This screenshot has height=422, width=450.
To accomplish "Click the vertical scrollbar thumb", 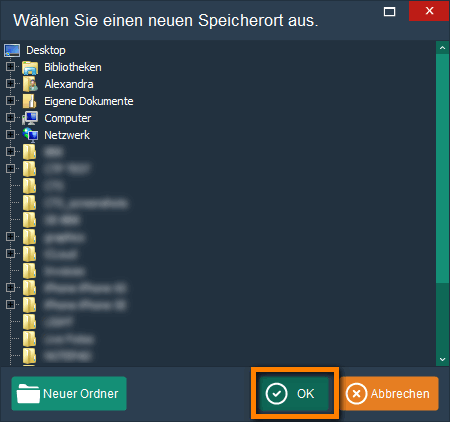I will [x=442, y=169].
